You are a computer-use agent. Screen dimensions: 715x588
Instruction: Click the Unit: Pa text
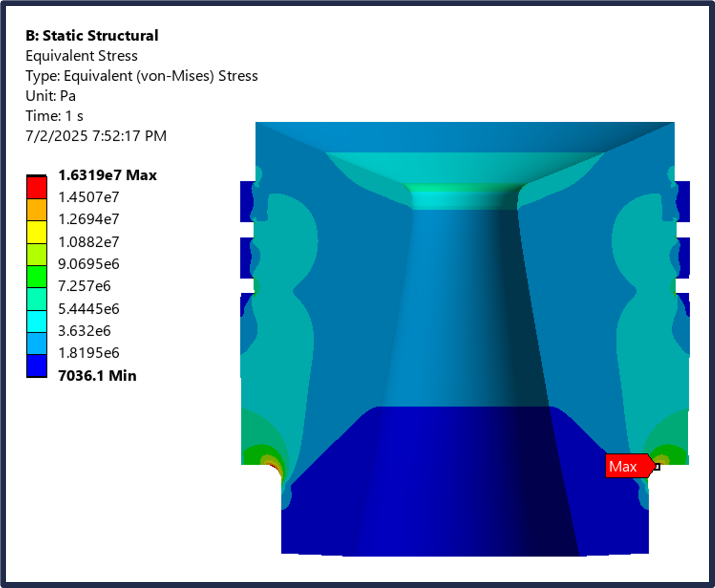click(x=51, y=96)
